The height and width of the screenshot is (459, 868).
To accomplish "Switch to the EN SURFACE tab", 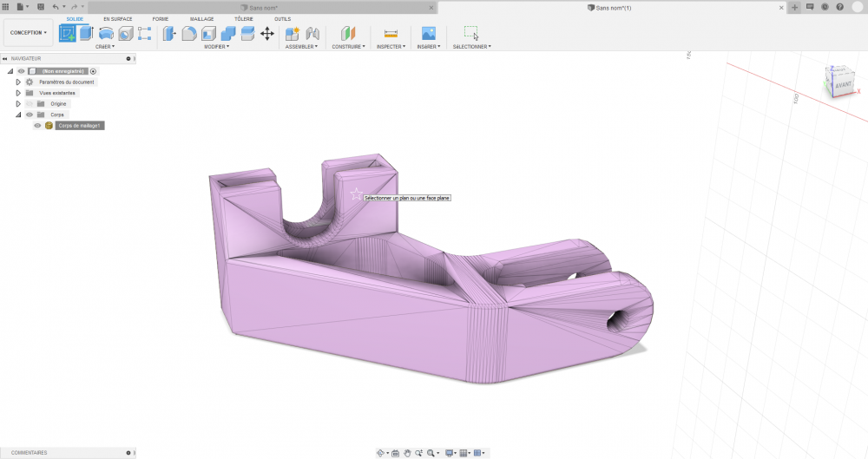I will tap(118, 18).
